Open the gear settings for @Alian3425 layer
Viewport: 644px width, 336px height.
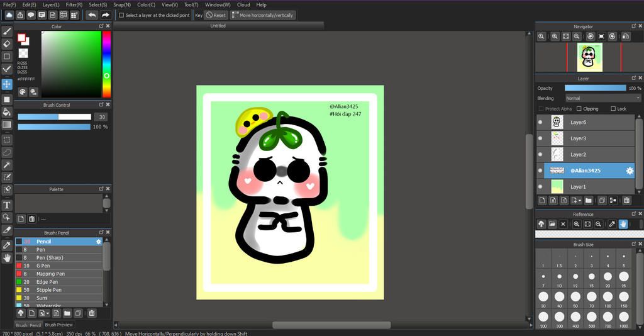(629, 171)
